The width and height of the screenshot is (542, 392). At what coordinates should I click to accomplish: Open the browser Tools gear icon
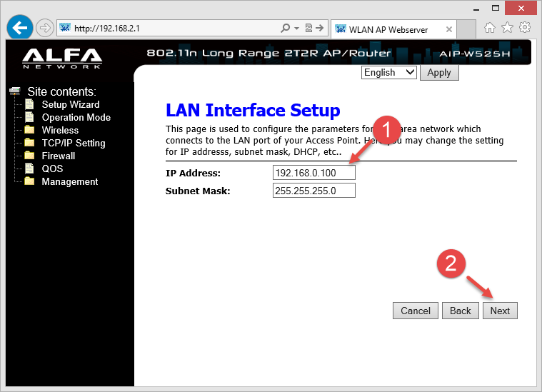525,27
